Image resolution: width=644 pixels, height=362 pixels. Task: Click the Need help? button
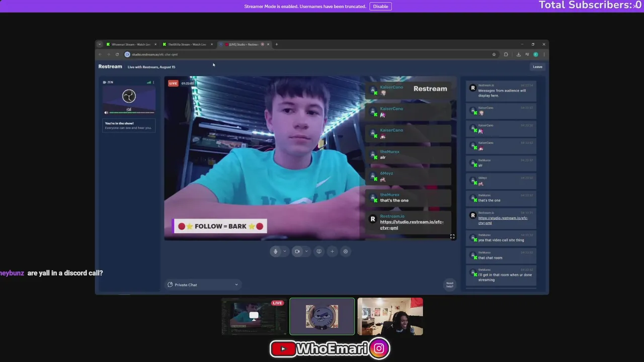[449, 285]
